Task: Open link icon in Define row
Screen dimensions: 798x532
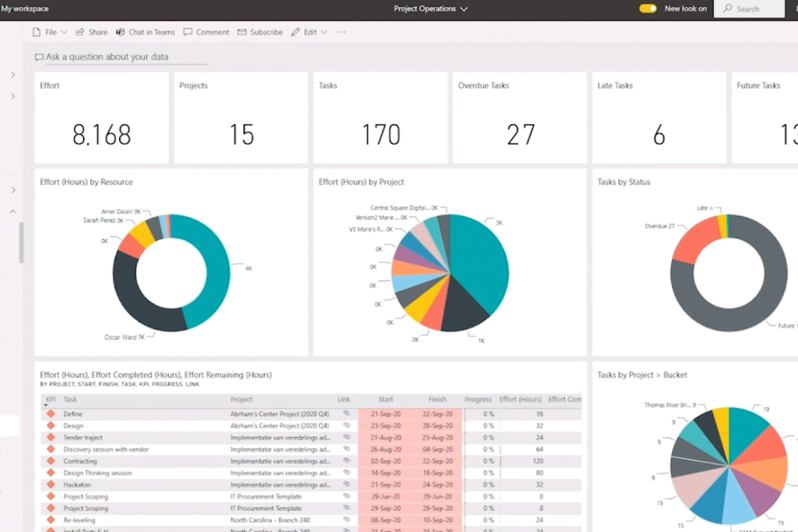Action: pyautogui.click(x=346, y=414)
